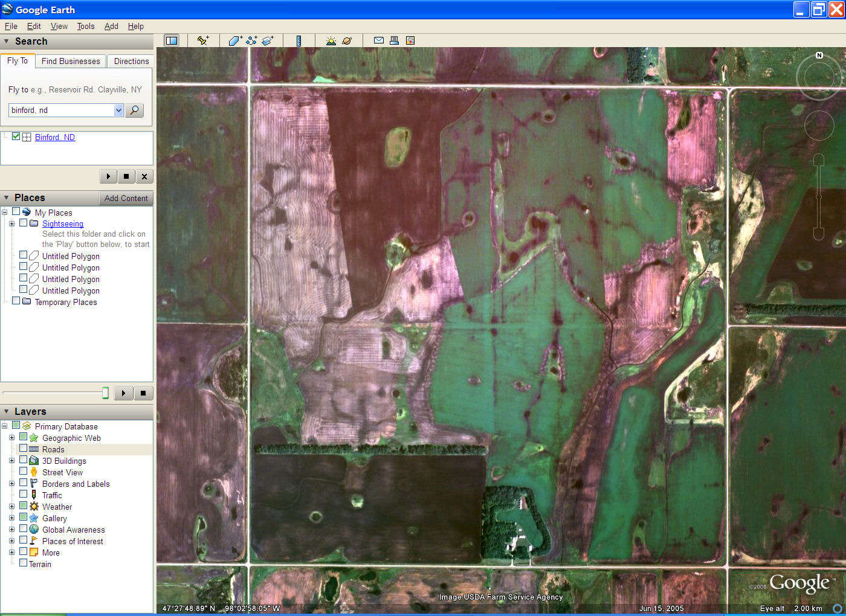Clear search results with X button
The image size is (846, 616).
pyautogui.click(x=144, y=176)
